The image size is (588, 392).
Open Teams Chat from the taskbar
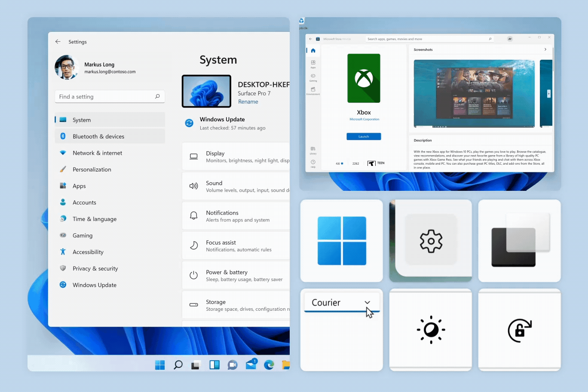click(x=233, y=364)
